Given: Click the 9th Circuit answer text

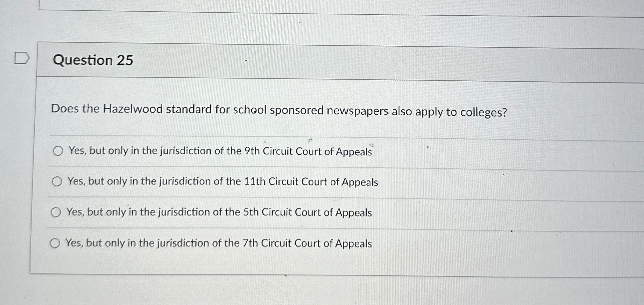Looking at the screenshot, I should point(220,151).
